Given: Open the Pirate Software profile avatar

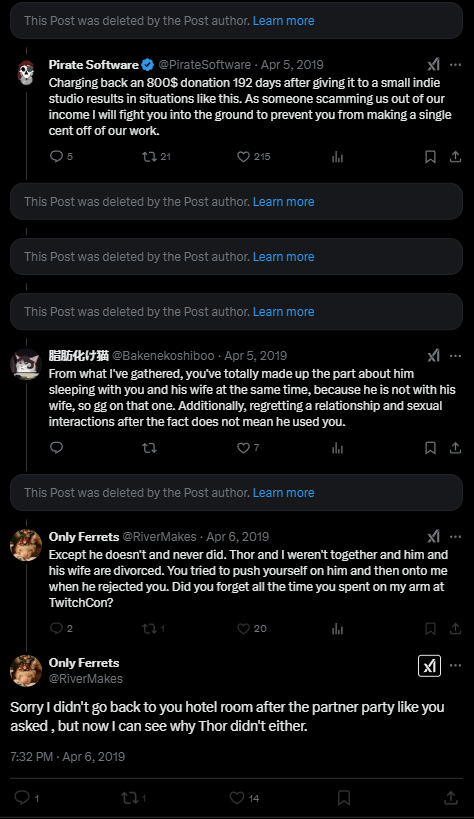Looking at the screenshot, I should [26, 73].
